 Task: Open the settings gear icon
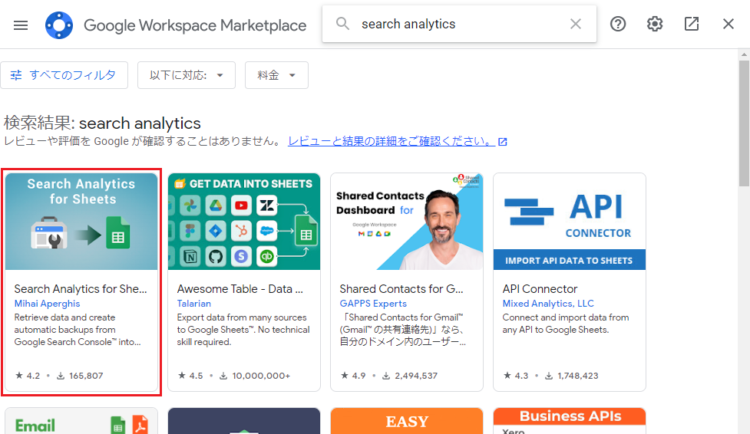[654, 24]
